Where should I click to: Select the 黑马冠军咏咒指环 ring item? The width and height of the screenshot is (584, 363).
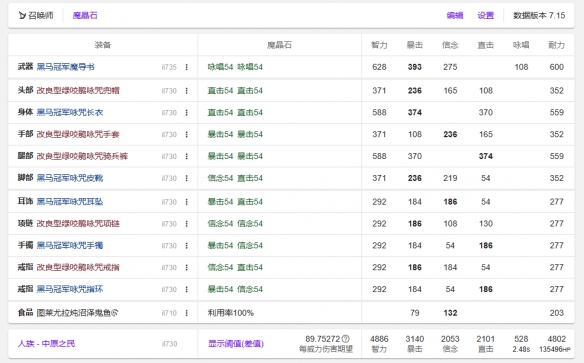point(70,289)
